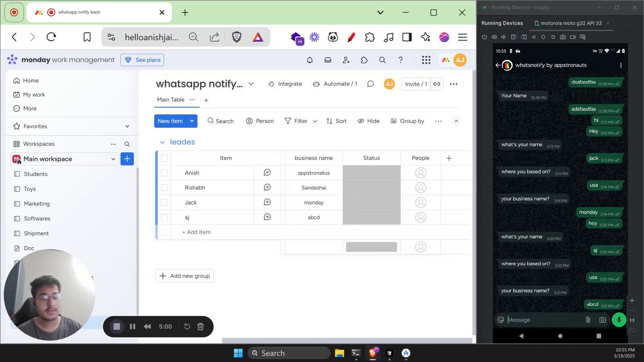Open the Shipment board
This screenshot has height=362, width=644.
tap(36, 233)
